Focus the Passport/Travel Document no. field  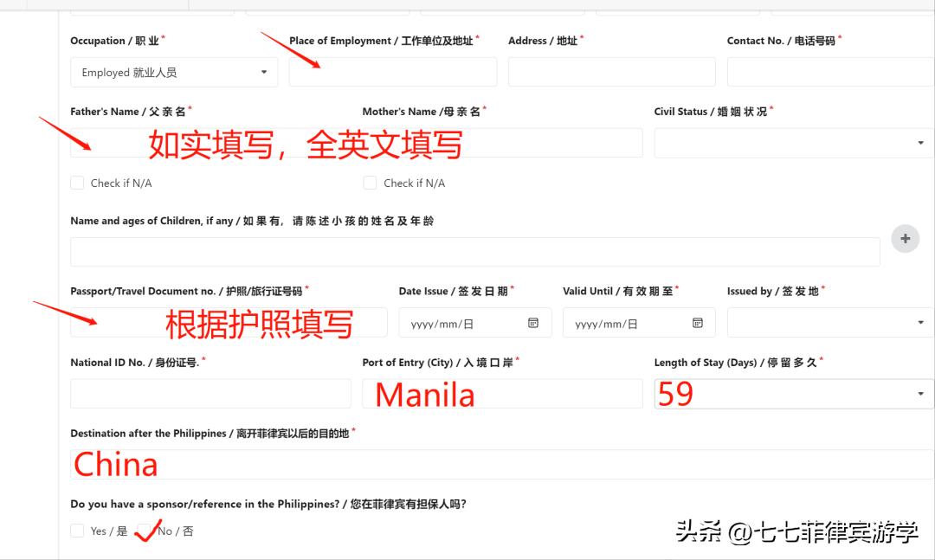pyautogui.click(x=229, y=323)
